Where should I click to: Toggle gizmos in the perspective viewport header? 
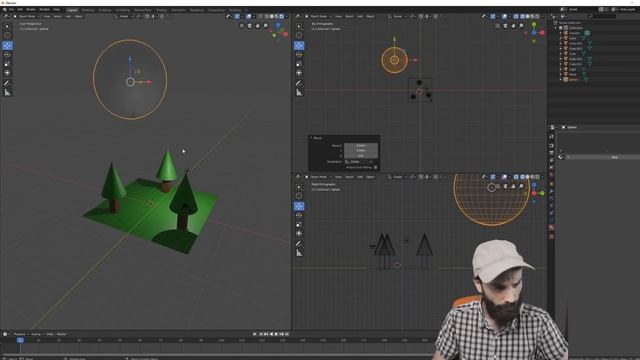coord(237,16)
